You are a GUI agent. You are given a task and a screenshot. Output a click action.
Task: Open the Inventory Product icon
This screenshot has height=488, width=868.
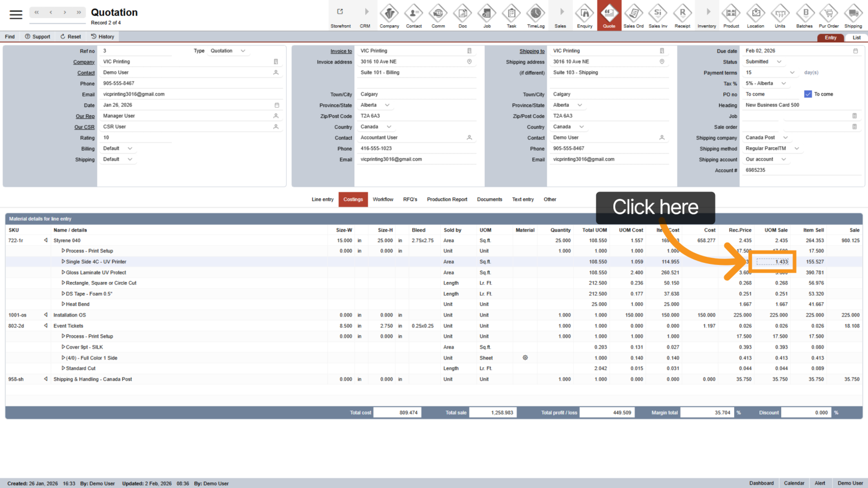[x=731, y=15]
